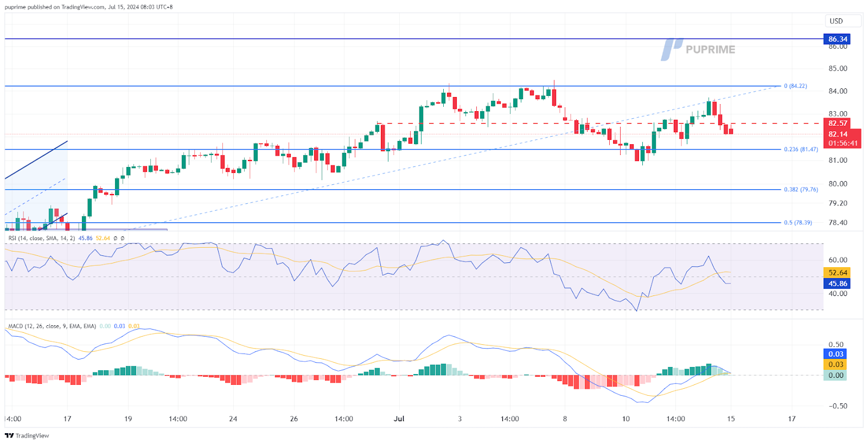Click the 78.40 price axis label
This screenshot has height=444, width=868.
tap(838, 223)
